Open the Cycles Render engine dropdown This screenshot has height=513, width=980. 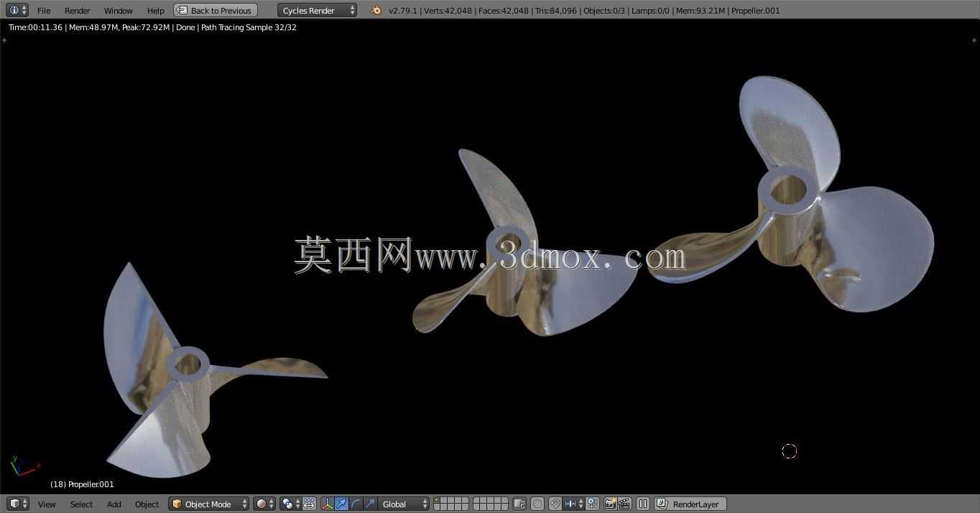pyautogui.click(x=317, y=11)
